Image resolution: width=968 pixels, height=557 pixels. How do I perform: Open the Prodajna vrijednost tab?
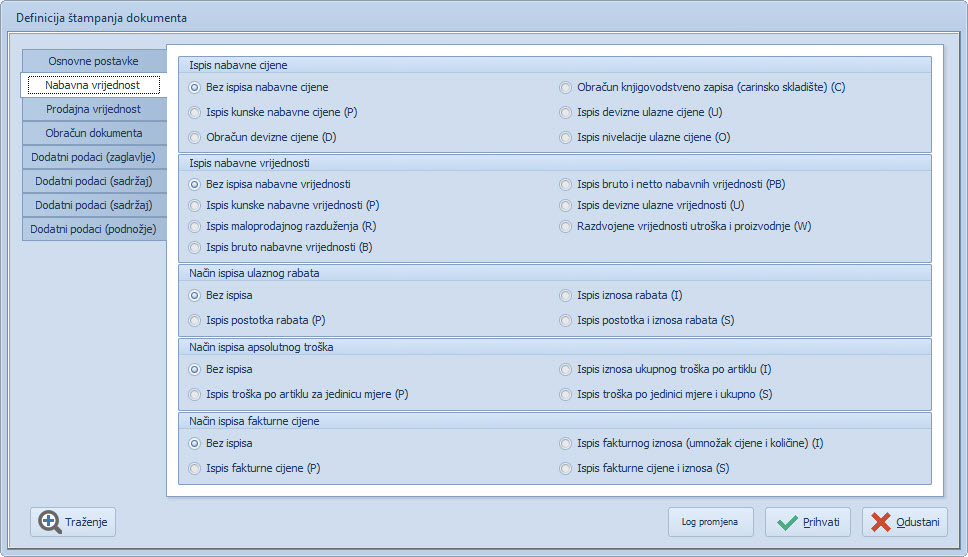click(x=93, y=109)
